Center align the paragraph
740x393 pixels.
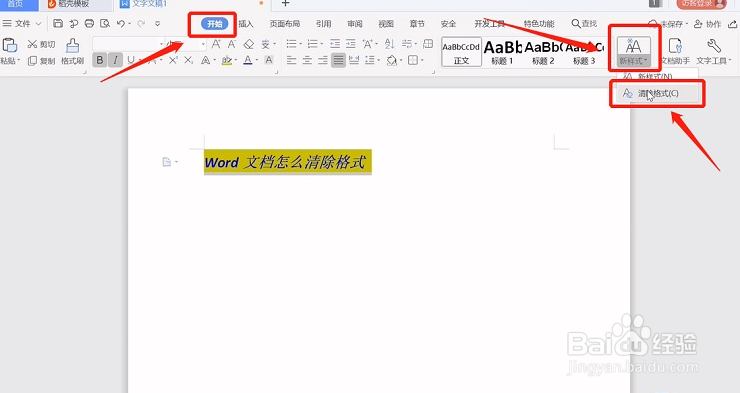point(307,60)
